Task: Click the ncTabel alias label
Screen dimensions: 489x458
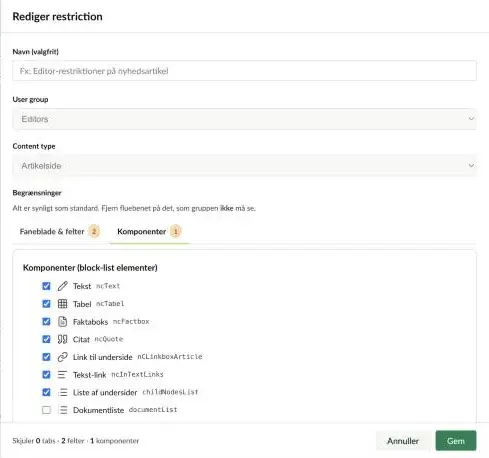Action: click(x=110, y=304)
